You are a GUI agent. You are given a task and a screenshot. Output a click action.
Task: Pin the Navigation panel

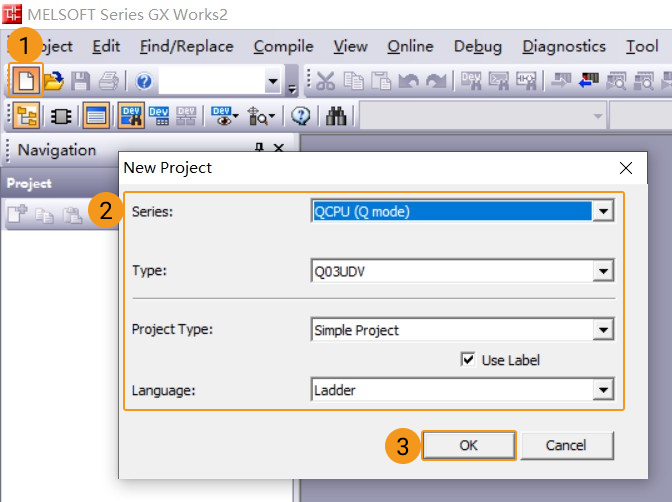tap(258, 147)
